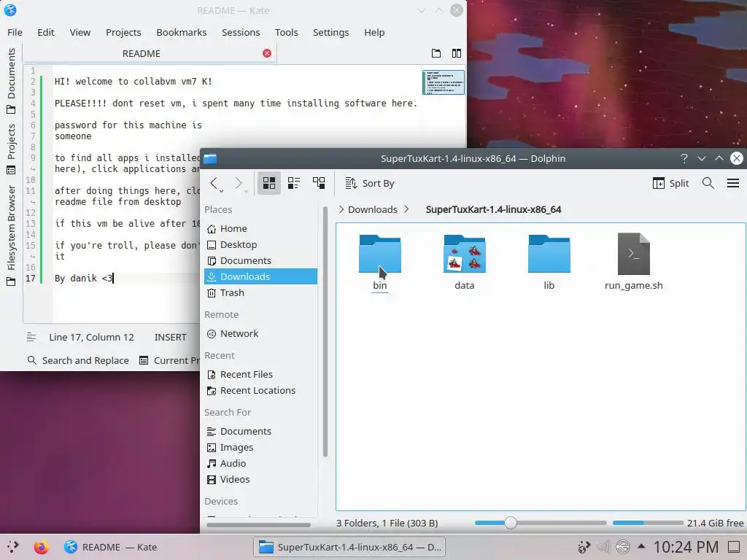Search for Images in Dolphin sidebar
The width and height of the screenshot is (747, 560).
[260, 447]
